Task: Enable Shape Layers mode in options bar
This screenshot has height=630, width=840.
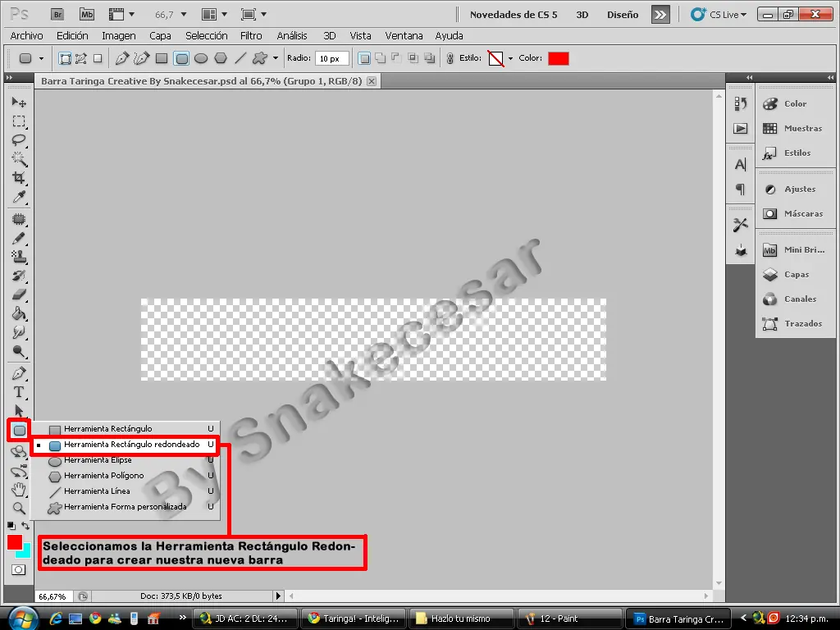Action: (x=66, y=58)
